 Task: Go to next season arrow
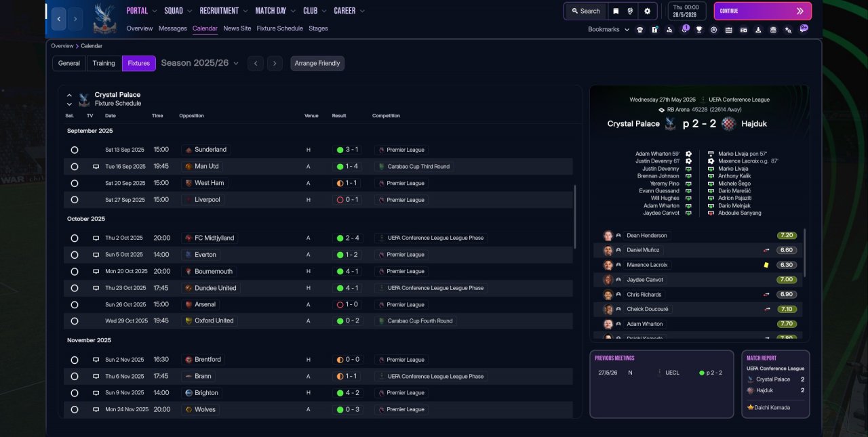(275, 63)
